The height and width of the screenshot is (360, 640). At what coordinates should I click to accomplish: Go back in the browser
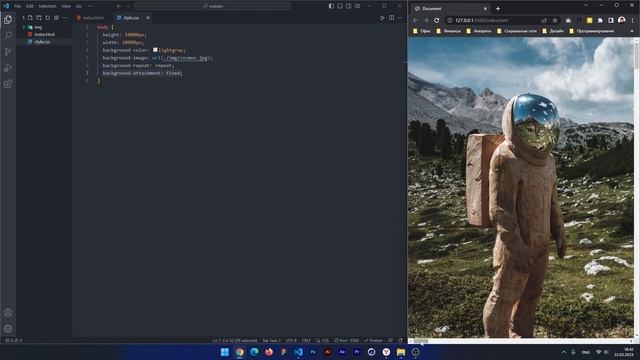pyautogui.click(x=416, y=20)
